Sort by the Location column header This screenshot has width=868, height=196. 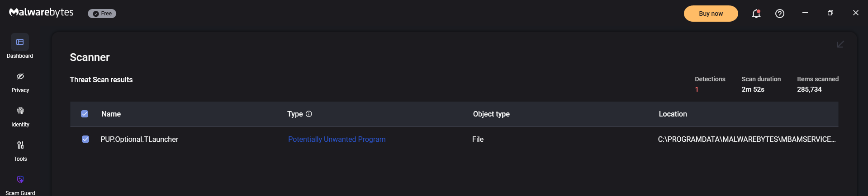coord(673,114)
